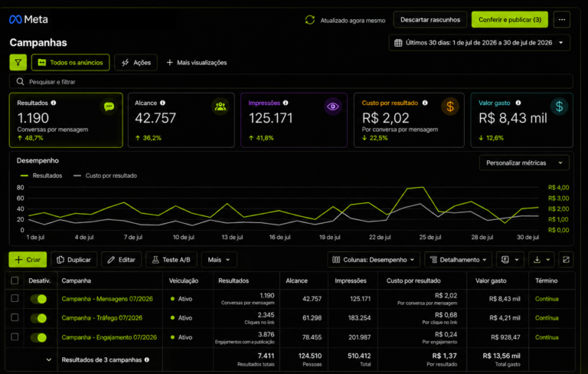Click the people icon in Alcance card

point(220,107)
